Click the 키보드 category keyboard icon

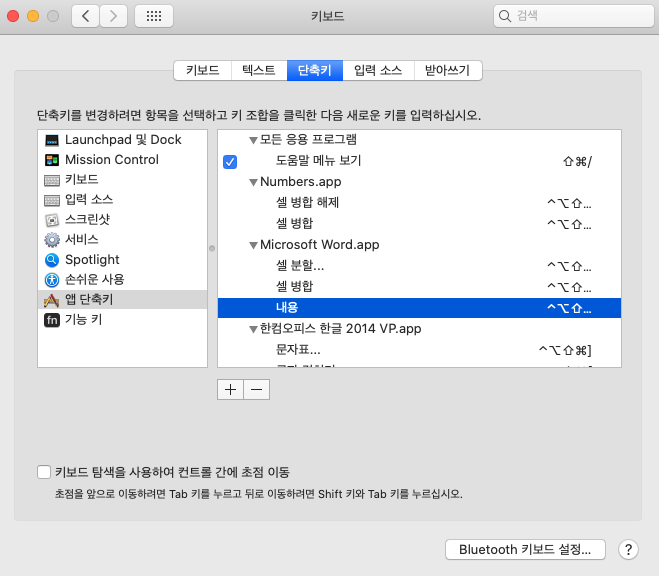pos(52,180)
